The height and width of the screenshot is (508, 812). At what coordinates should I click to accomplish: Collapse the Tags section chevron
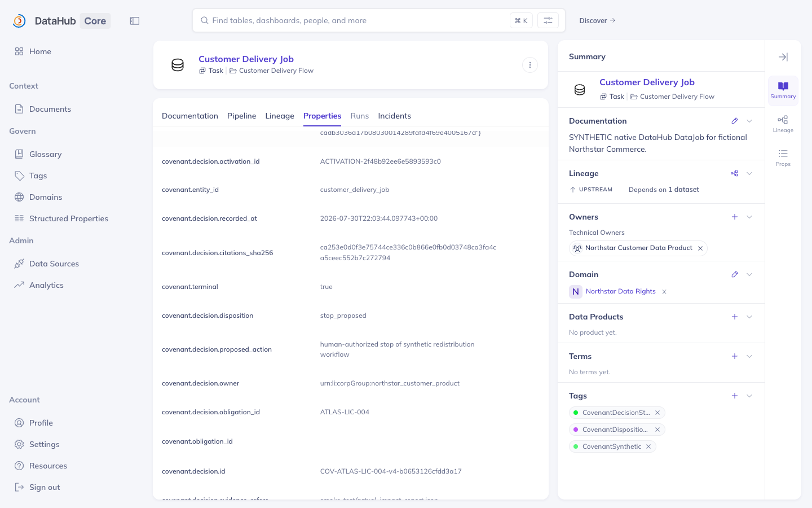749,396
